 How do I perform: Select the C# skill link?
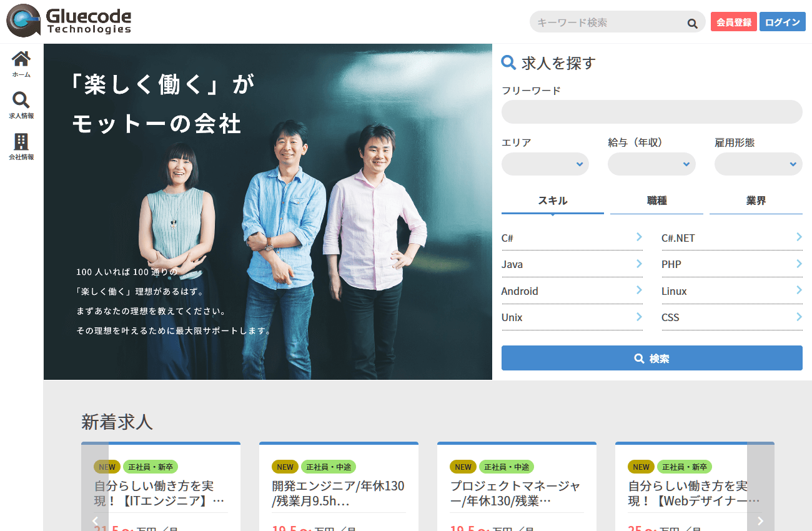(572, 238)
